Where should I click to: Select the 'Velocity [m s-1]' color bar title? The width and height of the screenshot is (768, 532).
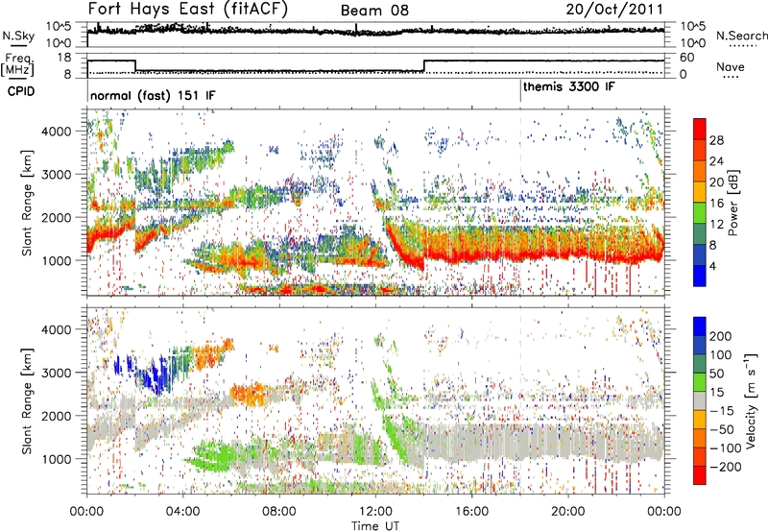[751, 400]
